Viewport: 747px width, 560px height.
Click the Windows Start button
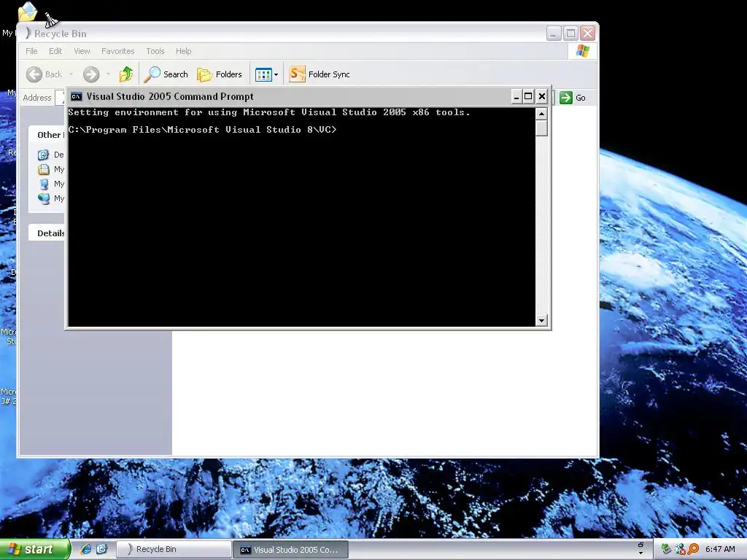click(35, 550)
